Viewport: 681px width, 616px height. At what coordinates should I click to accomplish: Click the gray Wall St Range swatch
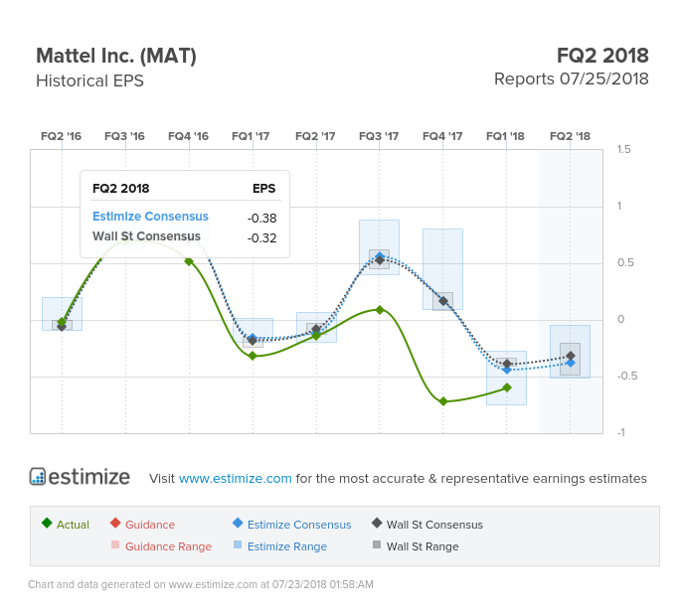tap(377, 544)
